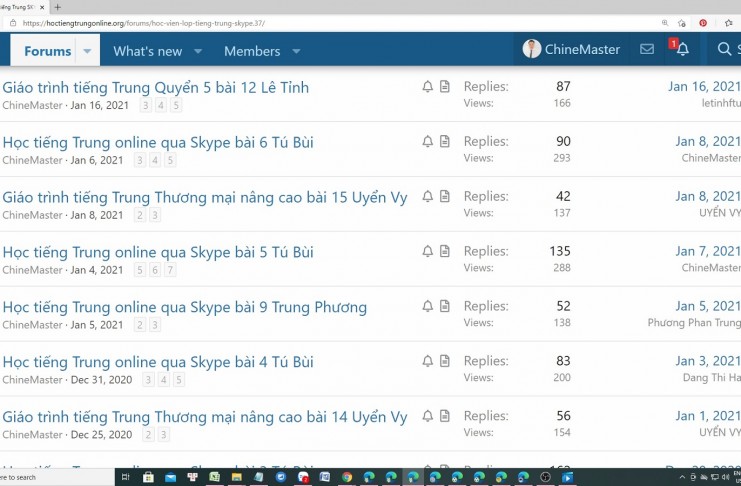The width and height of the screenshot is (741, 486).
Task: Click the volume speaker tray icon
Action: click(x=726, y=477)
